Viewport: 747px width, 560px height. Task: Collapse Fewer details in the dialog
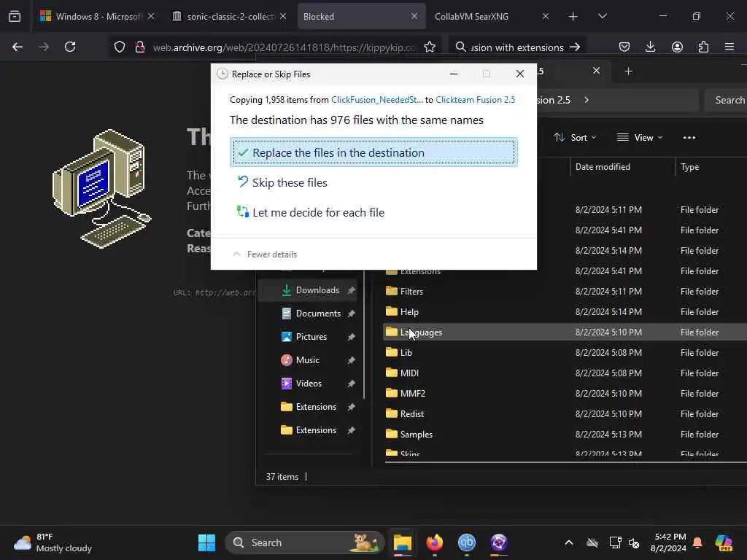pyautogui.click(x=264, y=254)
